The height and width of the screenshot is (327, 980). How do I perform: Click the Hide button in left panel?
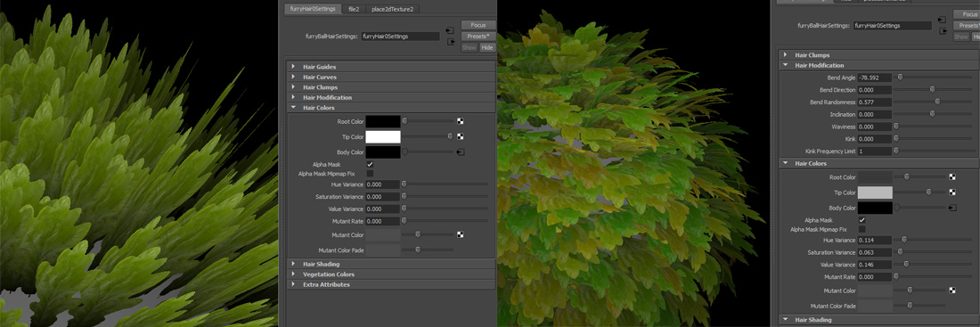[486, 47]
